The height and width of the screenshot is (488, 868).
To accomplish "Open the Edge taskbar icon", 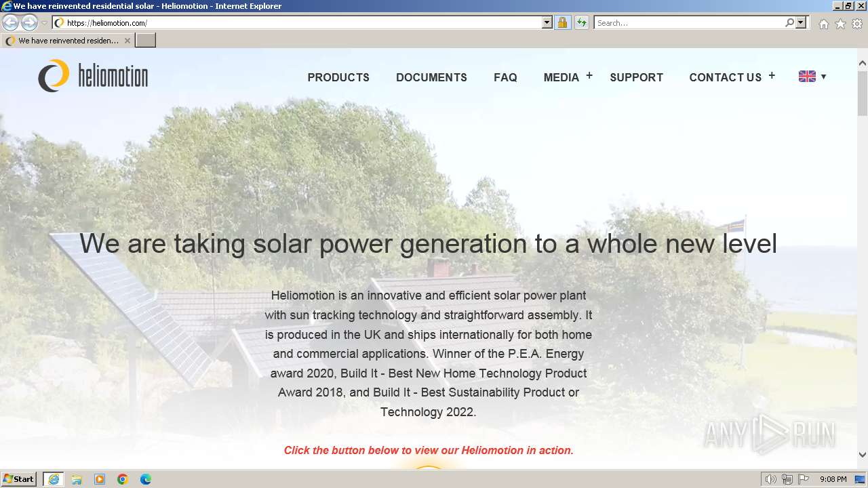I will tap(146, 479).
